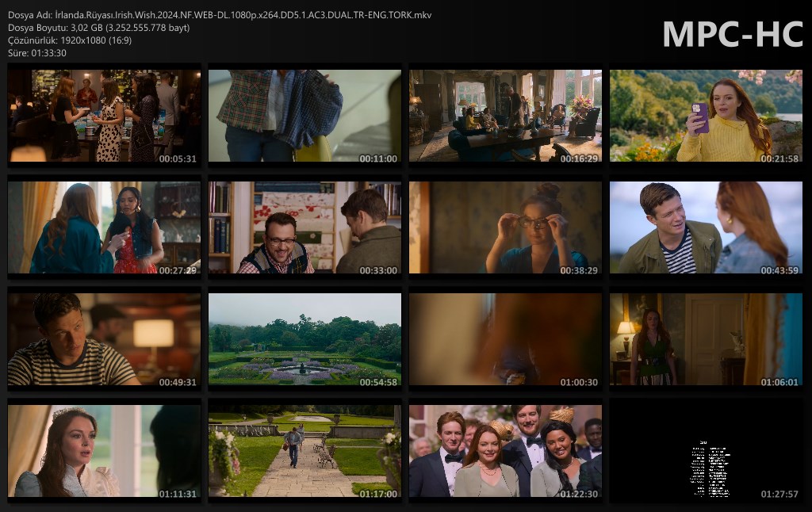The width and height of the screenshot is (812, 512).
Task: Select the wedding group thumbnail at 01:22:30
Action: [505, 451]
